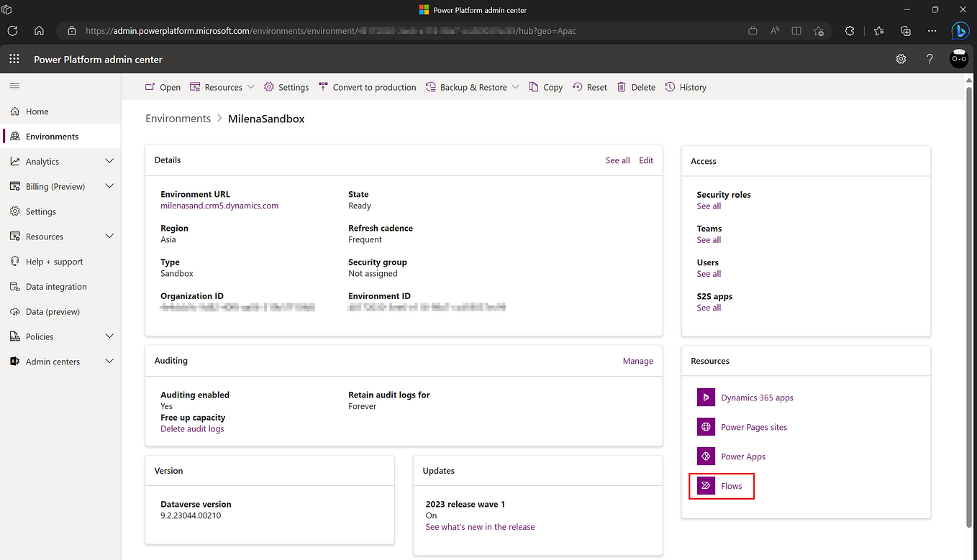
Task: Click Edit in Details card
Action: coord(646,160)
